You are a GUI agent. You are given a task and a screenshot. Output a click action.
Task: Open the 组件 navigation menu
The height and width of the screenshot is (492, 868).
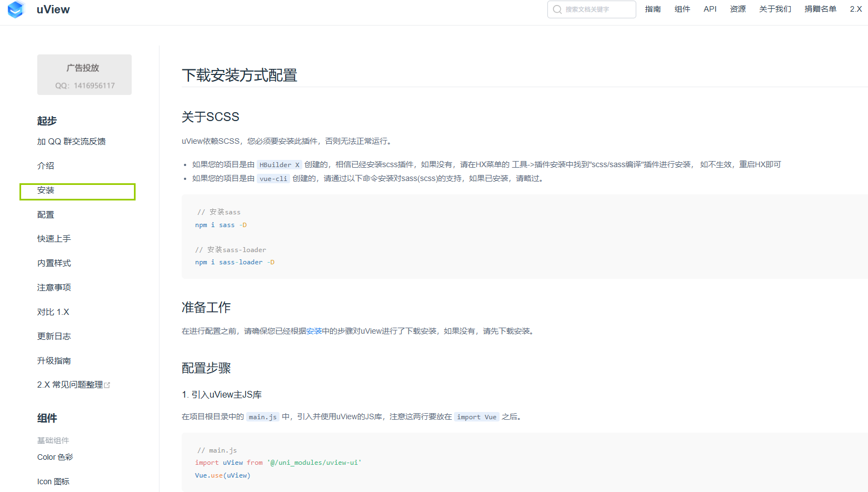click(682, 9)
